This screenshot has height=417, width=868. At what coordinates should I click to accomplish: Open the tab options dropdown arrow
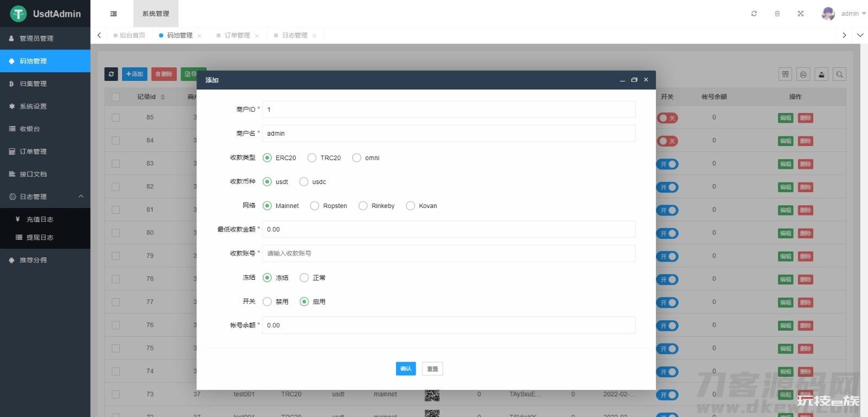point(860,35)
